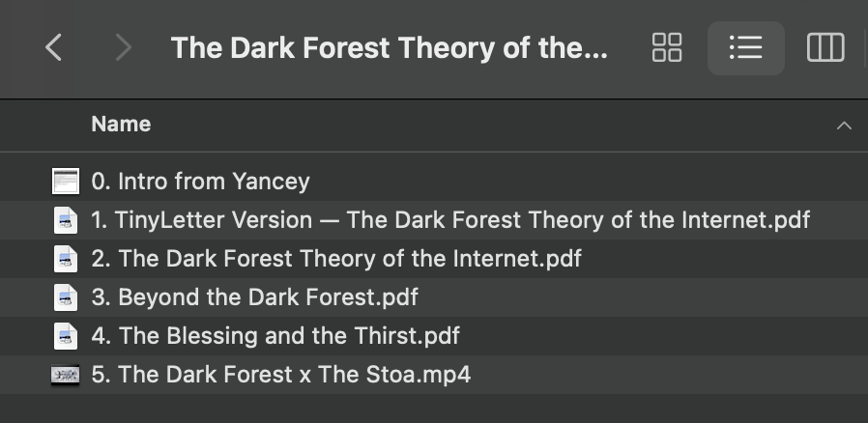Sort files by the Name column
The width and height of the screenshot is (868, 423).
[x=121, y=125]
